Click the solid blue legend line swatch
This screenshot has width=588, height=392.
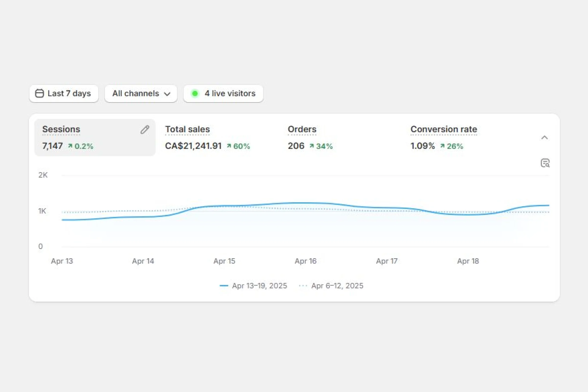(224, 286)
